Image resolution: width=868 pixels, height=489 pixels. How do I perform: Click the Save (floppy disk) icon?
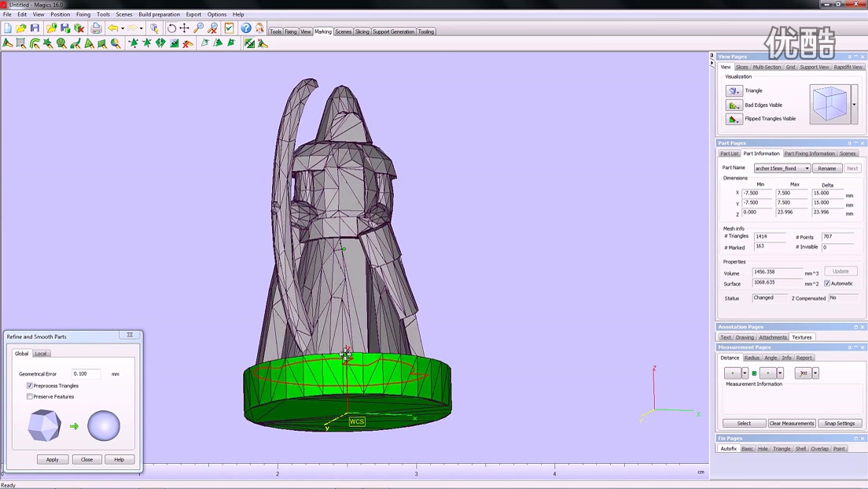[x=35, y=28]
